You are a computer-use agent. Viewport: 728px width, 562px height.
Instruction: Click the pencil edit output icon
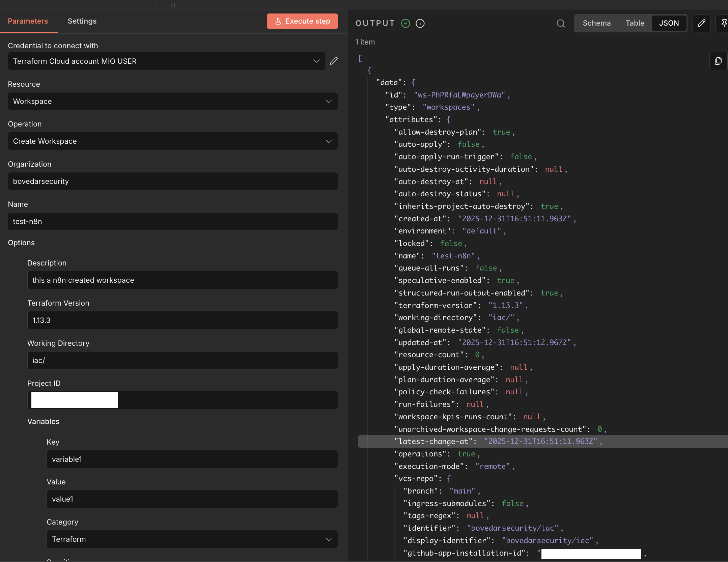(x=701, y=23)
